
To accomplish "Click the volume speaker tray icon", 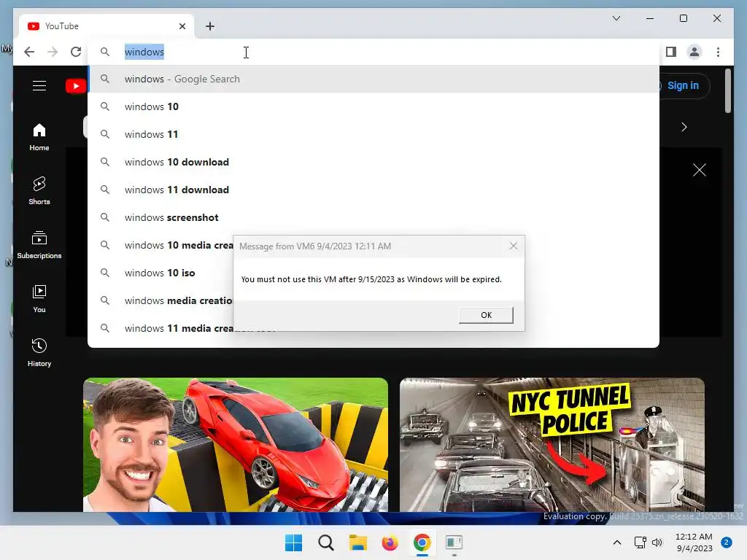I will 657,542.
